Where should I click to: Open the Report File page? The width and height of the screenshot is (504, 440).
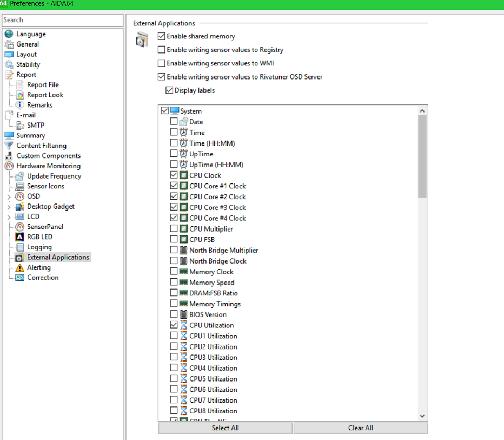point(43,84)
